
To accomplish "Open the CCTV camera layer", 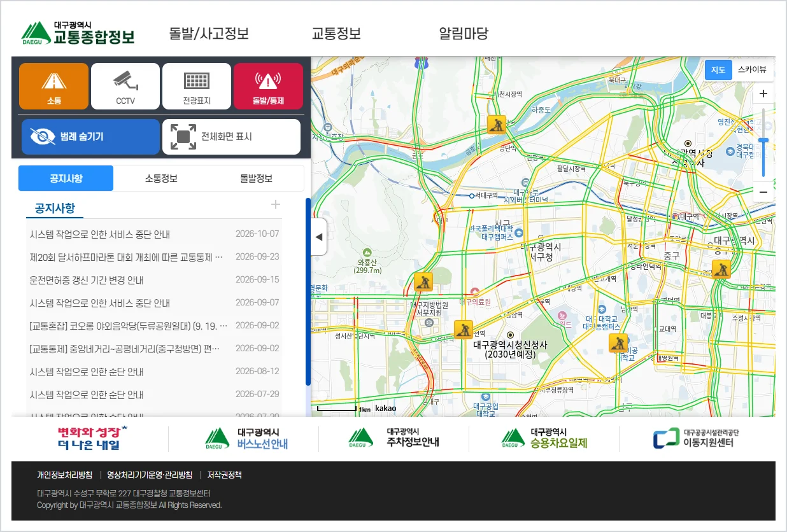I will click(125, 86).
